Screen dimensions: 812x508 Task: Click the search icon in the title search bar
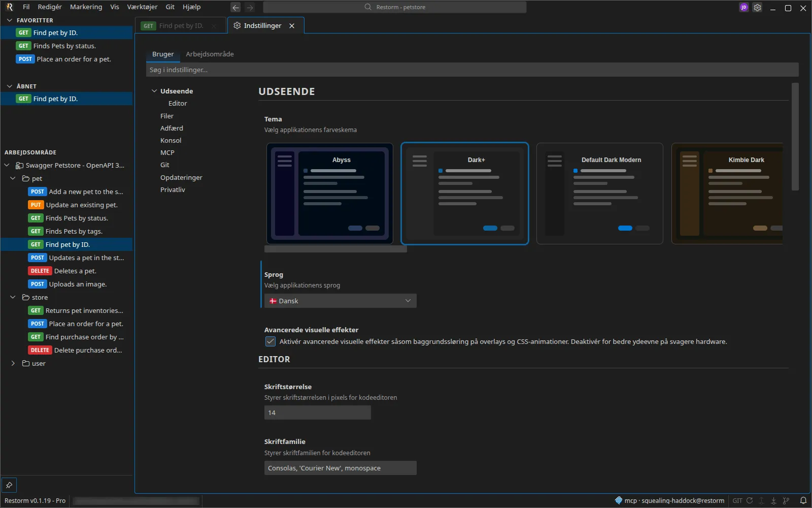[x=368, y=7]
